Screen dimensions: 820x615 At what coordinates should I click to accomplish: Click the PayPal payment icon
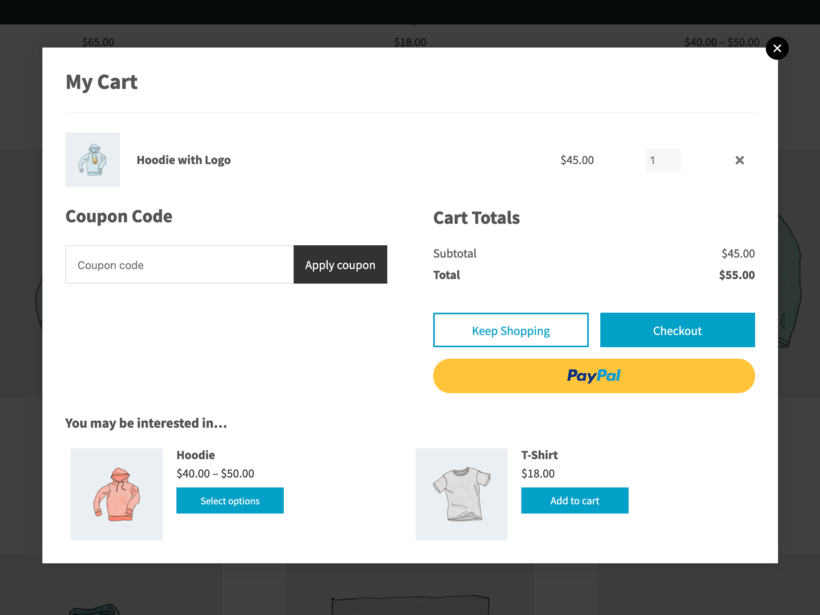593,375
